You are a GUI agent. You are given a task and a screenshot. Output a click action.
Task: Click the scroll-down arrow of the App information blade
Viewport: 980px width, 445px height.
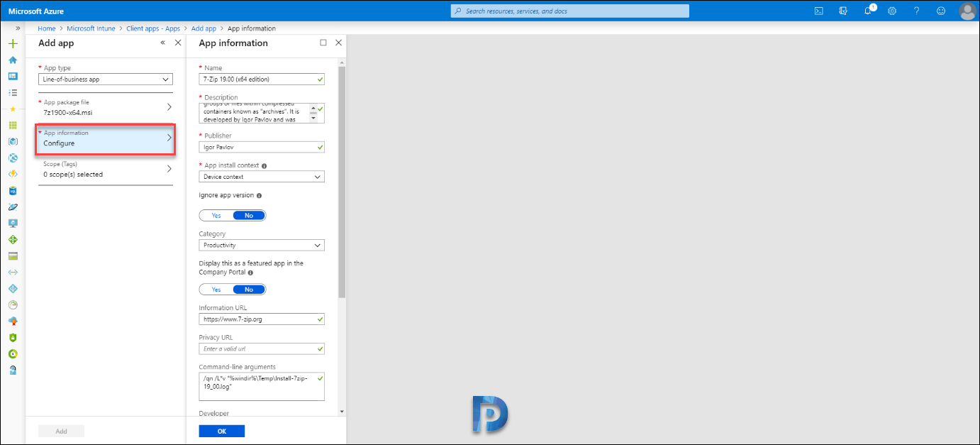[342, 412]
